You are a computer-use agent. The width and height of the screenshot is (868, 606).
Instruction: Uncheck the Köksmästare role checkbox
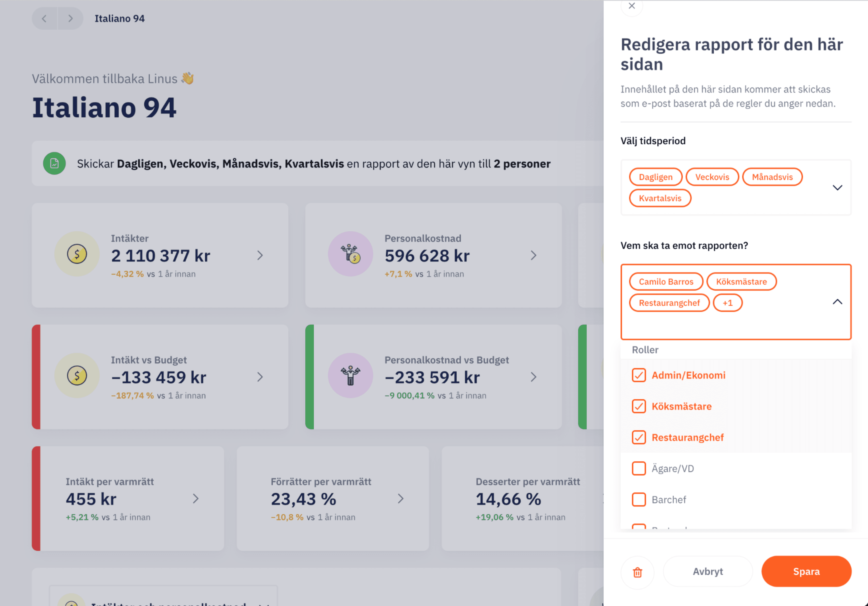click(639, 406)
